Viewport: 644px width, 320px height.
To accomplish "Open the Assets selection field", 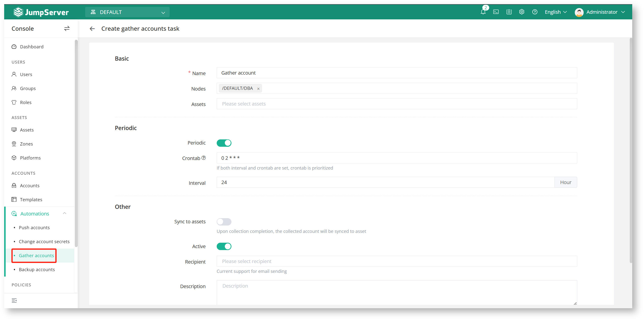I will tap(397, 104).
